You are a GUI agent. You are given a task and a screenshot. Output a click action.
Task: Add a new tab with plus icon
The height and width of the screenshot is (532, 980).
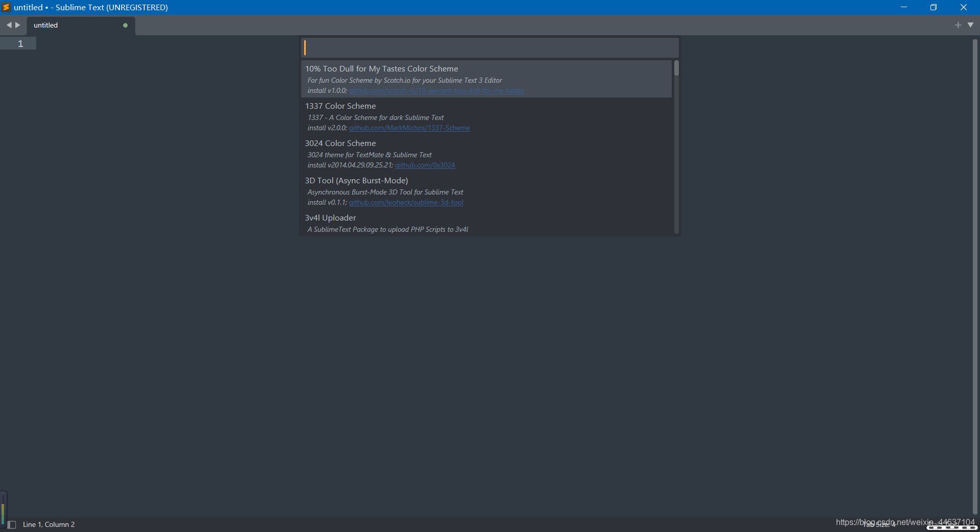958,25
